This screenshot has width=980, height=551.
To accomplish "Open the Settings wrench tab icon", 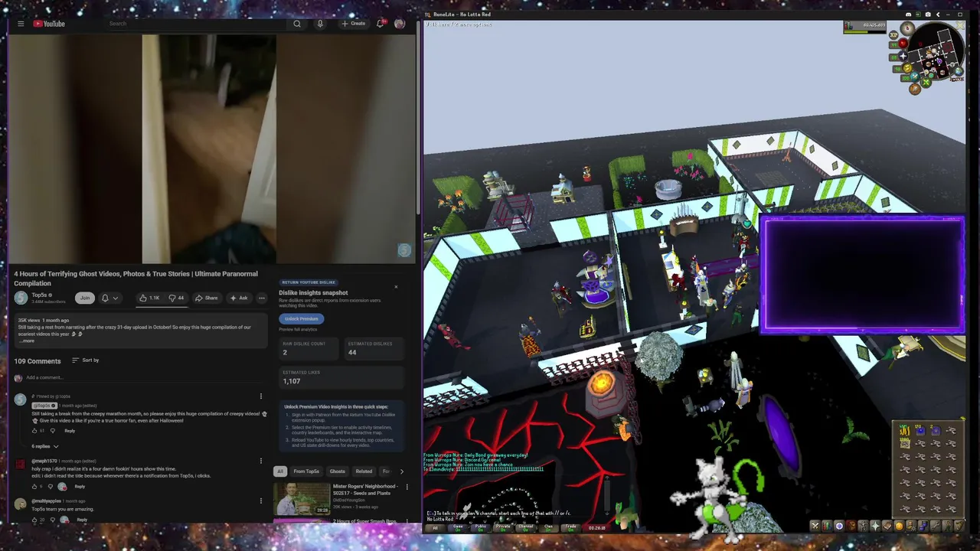I will [936, 526].
